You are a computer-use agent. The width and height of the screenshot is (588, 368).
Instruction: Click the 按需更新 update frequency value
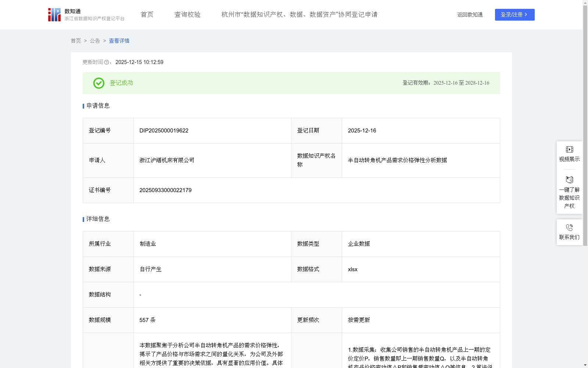point(359,320)
